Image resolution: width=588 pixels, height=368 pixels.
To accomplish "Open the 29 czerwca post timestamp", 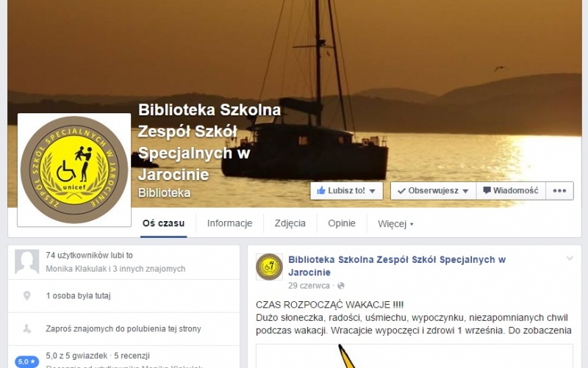I will [309, 286].
